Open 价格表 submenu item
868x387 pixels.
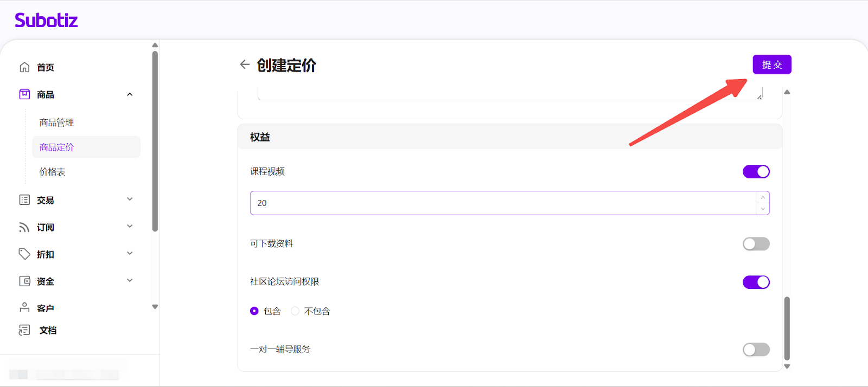tap(53, 172)
